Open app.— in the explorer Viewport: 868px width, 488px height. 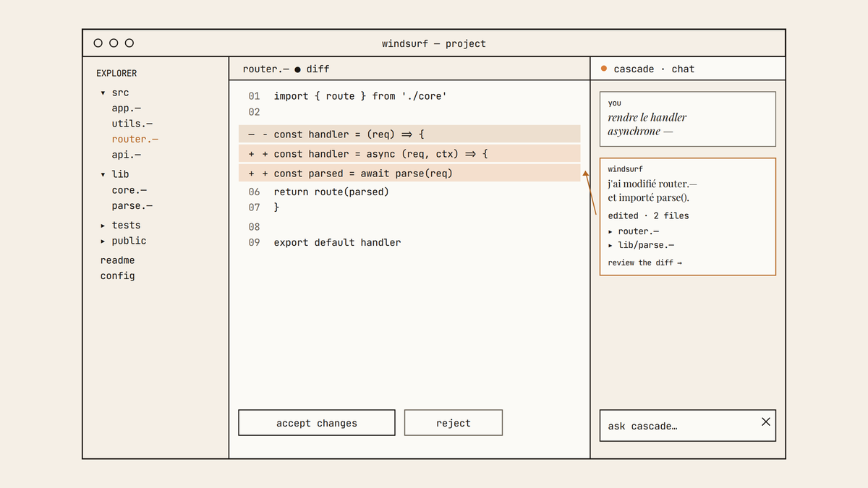click(x=127, y=108)
